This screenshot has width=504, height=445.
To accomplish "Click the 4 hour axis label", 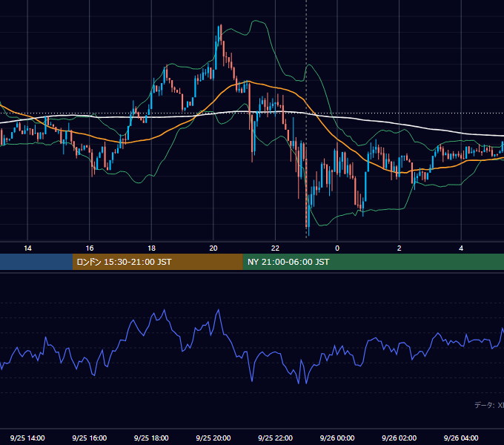I will (x=461, y=248).
